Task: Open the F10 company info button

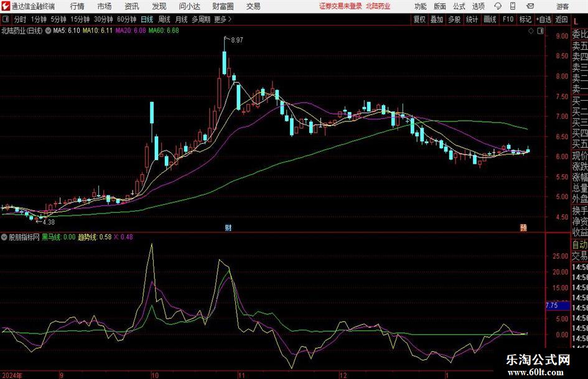Action: 508,19
